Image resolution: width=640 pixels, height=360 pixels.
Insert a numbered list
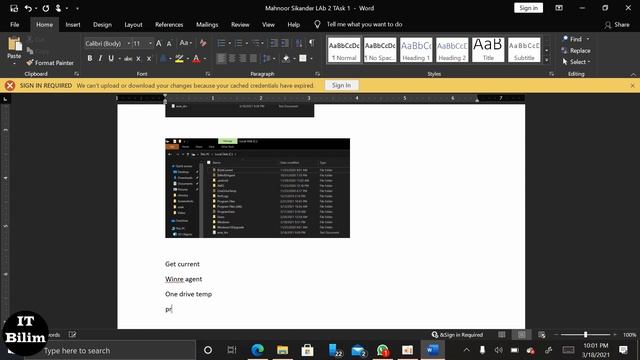(239, 43)
